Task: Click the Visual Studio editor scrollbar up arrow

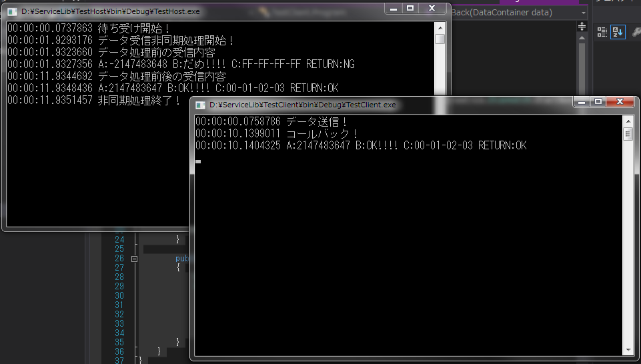Action: [582, 37]
